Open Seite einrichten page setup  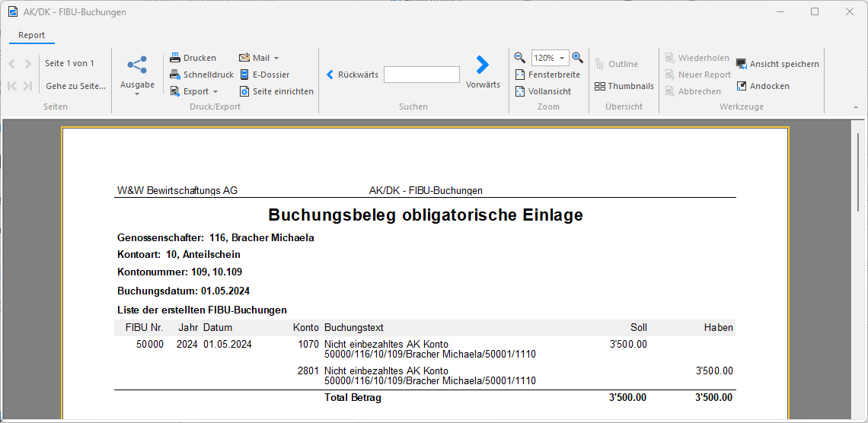click(276, 91)
